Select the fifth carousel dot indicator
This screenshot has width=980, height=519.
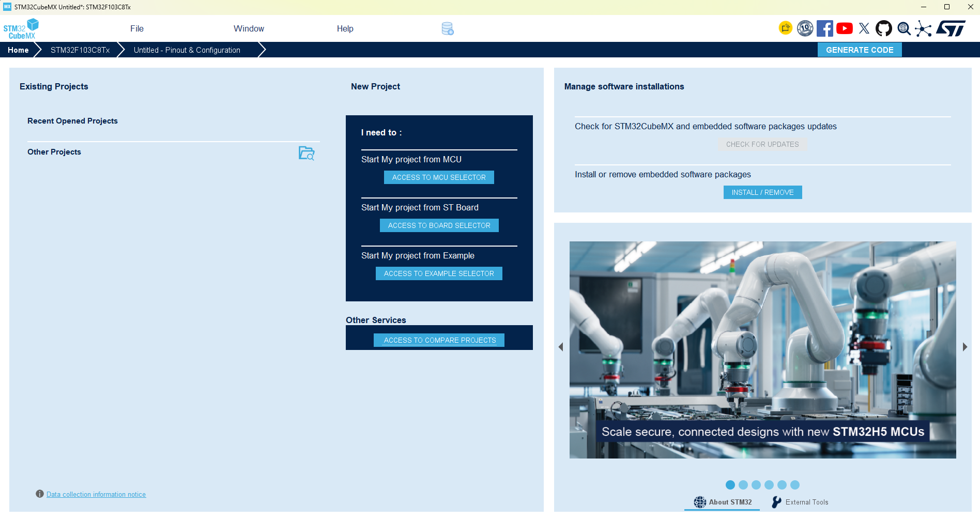[x=782, y=485]
